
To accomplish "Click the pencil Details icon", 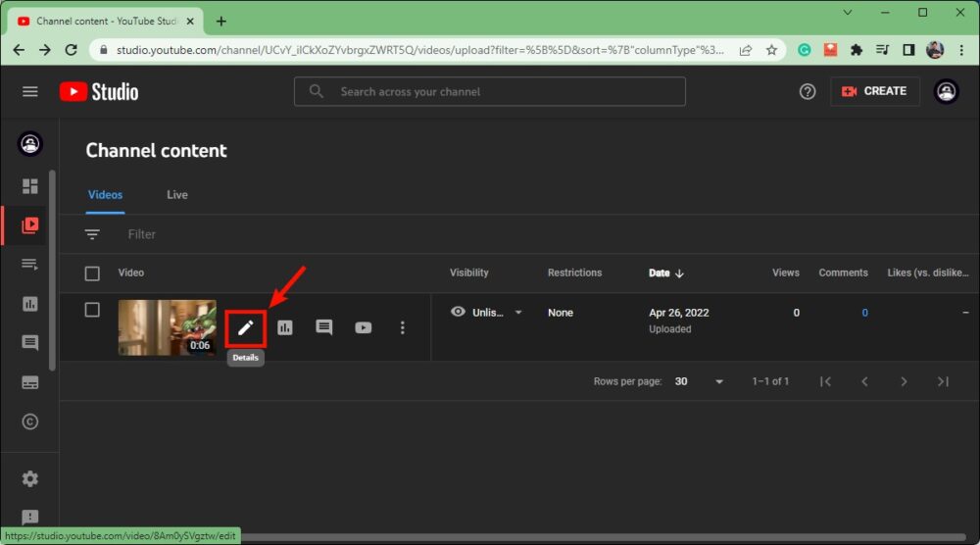I will (x=245, y=327).
